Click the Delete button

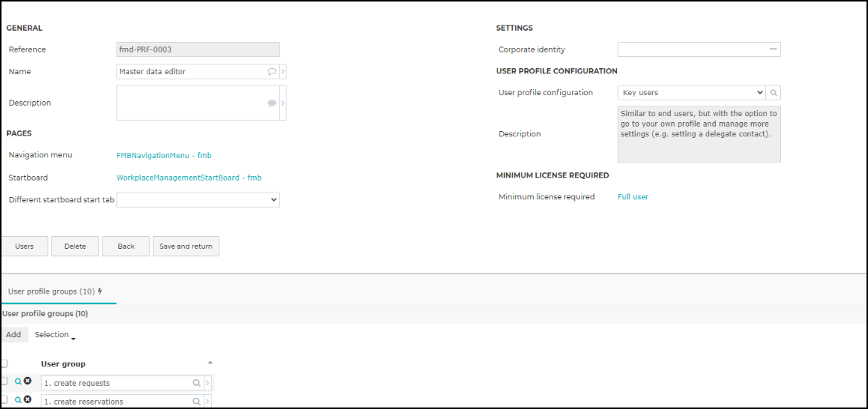[x=75, y=246]
